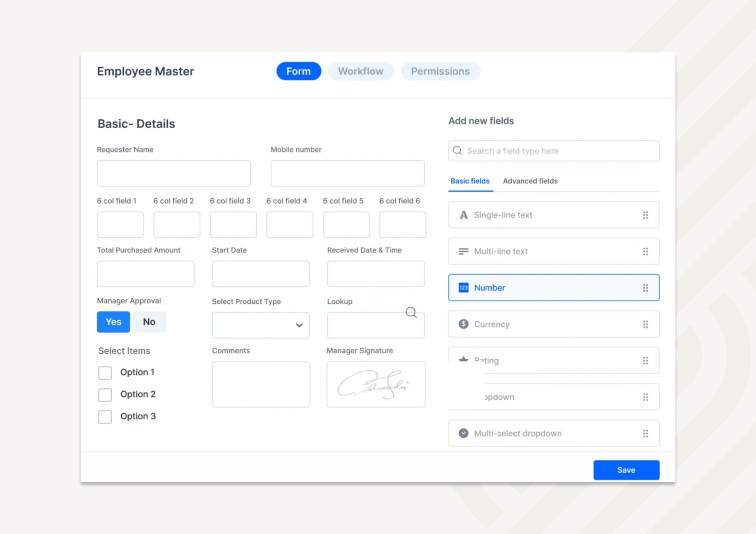Click the Lookup magnifier icon
756x534 pixels.
pyautogui.click(x=411, y=312)
